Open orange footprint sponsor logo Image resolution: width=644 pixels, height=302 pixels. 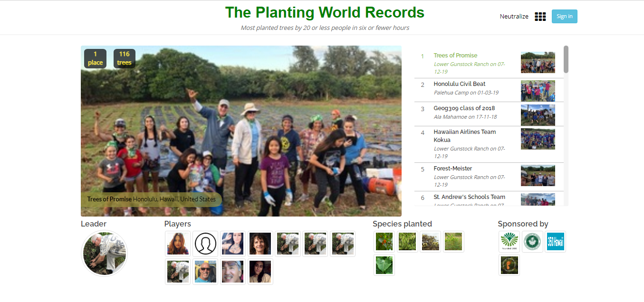[x=509, y=265]
